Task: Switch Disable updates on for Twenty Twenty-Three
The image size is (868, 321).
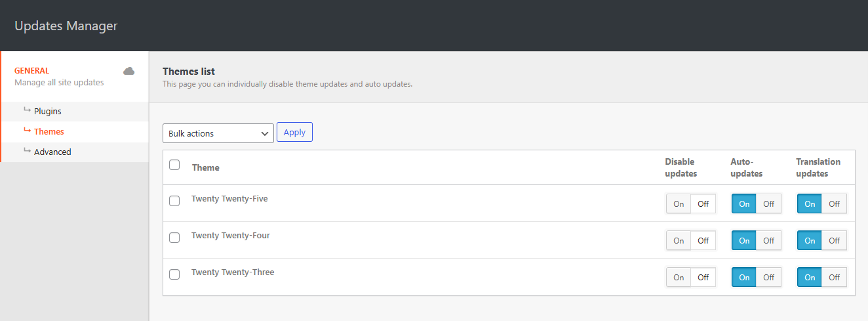Action: [679, 278]
